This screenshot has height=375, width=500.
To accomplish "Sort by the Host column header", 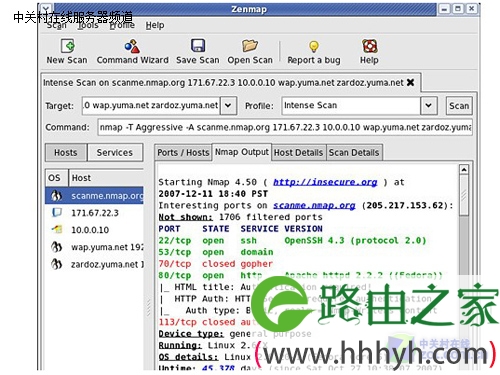I will click(106, 178).
